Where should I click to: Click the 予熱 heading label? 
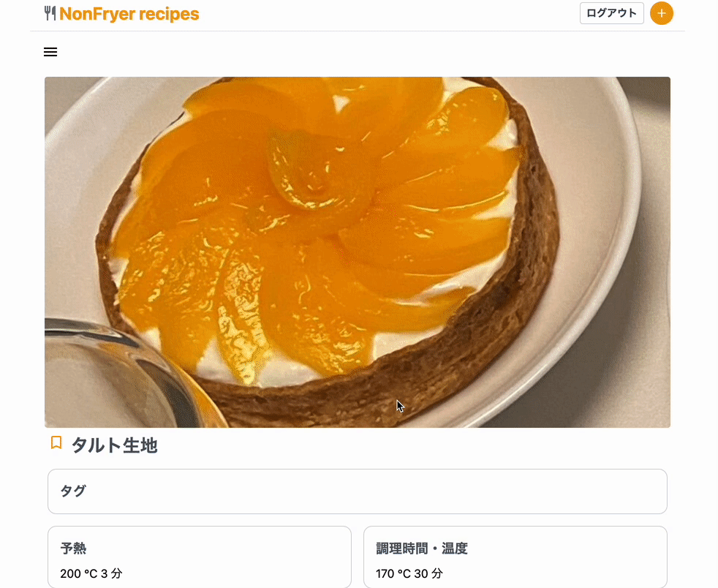click(x=73, y=549)
